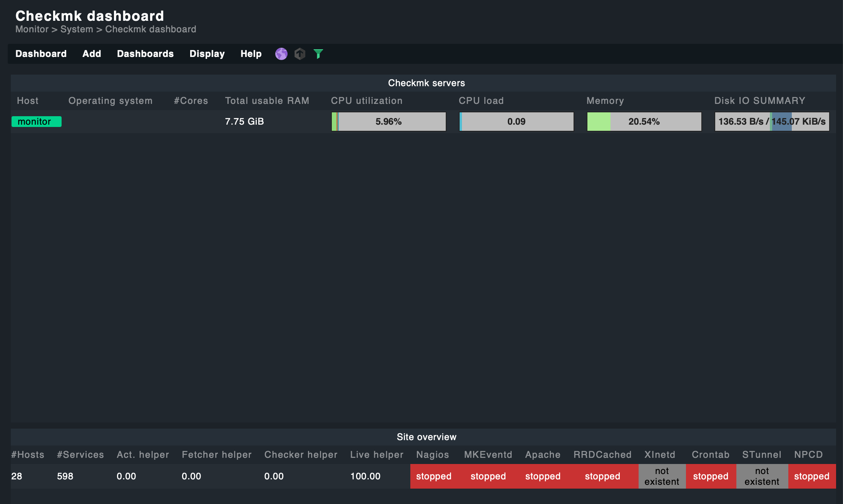The image size is (843, 504).
Task: Click the NPCD stopped status cell
Action: pos(811,476)
